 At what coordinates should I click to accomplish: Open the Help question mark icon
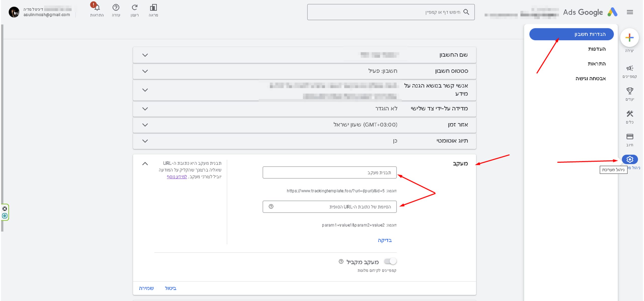(116, 8)
